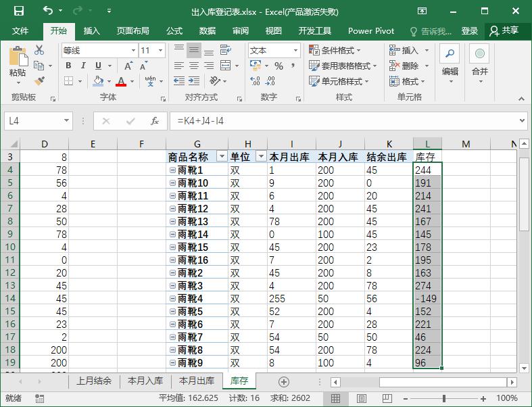This screenshot has width=532, height=407.
Task: Open the Insert Function fx dialog
Action: tap(155, 121)
